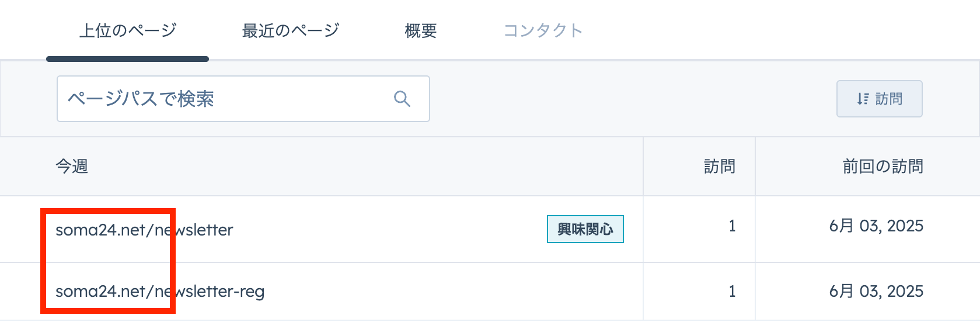The width and height of the screenshot is (980, 329).
Task: Click last visit date for newsletter row
Action: (x=876, y=226)
